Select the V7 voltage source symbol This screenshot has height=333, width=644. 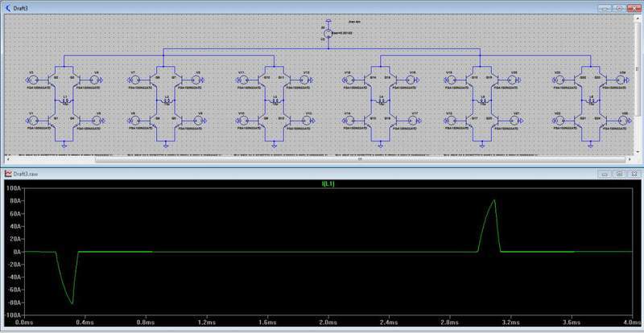[134, 79]
